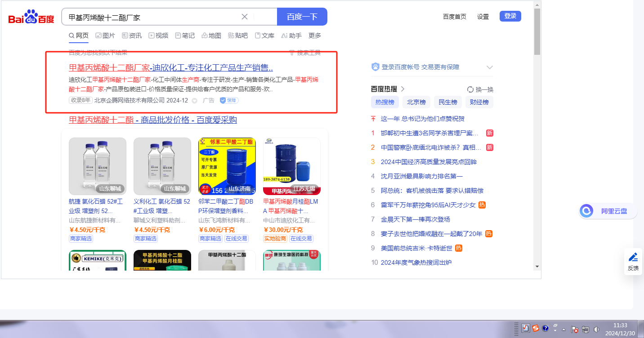This screenshot has width=644, height=338.
Task: Open 义利化工 氯化石蜡 product thumbnail
Action: click(162, 166)
